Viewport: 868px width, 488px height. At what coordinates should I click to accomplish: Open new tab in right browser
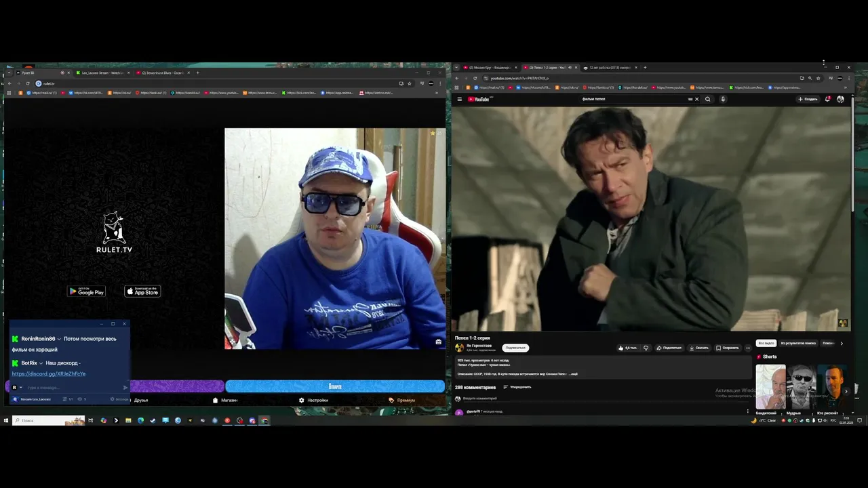[645, 67]
